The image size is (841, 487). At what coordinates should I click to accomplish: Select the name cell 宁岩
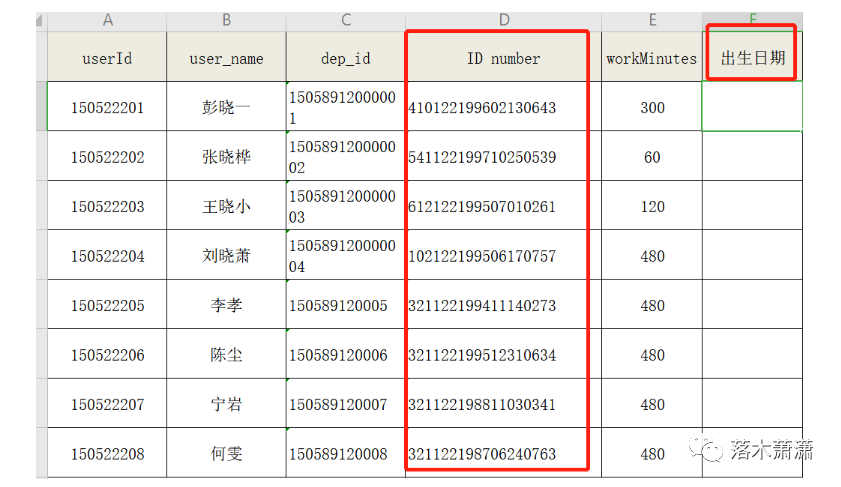226,403
